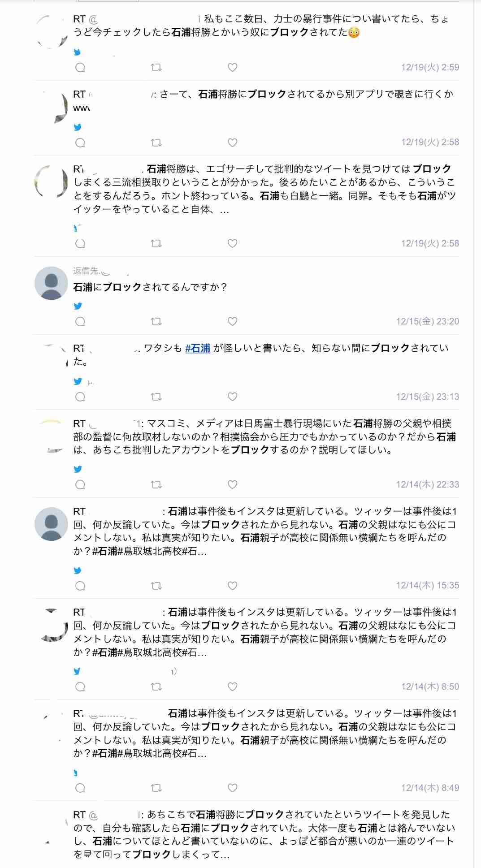Image resolution: width=481 pixels, height=868 pixels.
Task: Reply to the マスコミ、メディア tweet
Action: 80,485
